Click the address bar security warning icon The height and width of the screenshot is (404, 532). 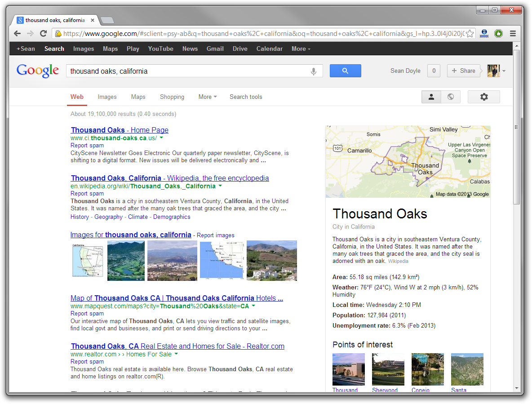[x=58, y=33]
